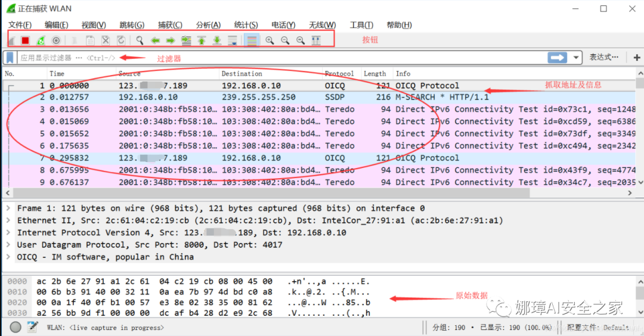Add a filter button with plus
The height and width of the screenshot is (336, 644).
(637, 57)
